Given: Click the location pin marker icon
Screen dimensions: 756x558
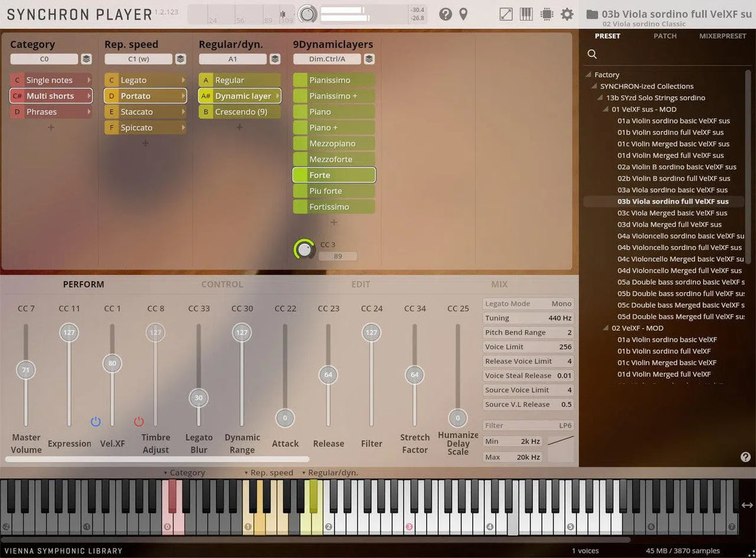Looking at the screenshot, I should click(x=463, y=14).
